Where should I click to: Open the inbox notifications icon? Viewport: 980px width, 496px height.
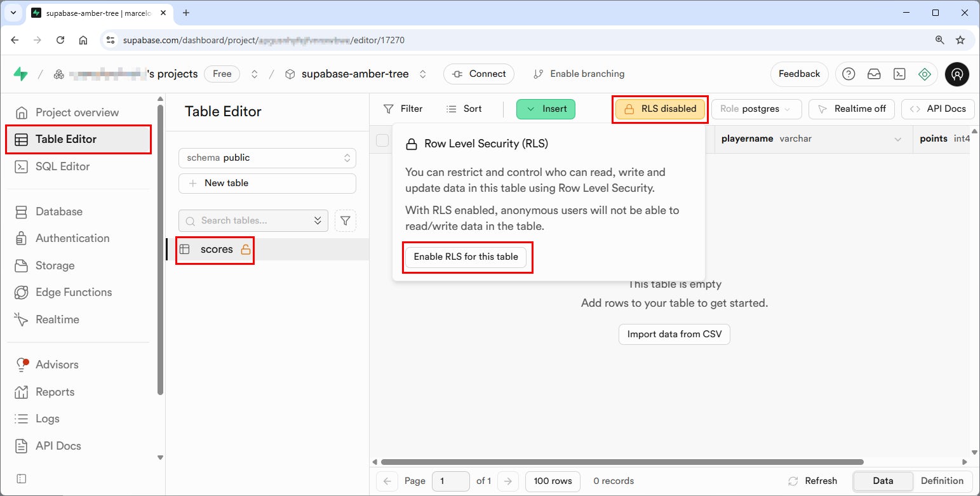[x=874, y=74]
